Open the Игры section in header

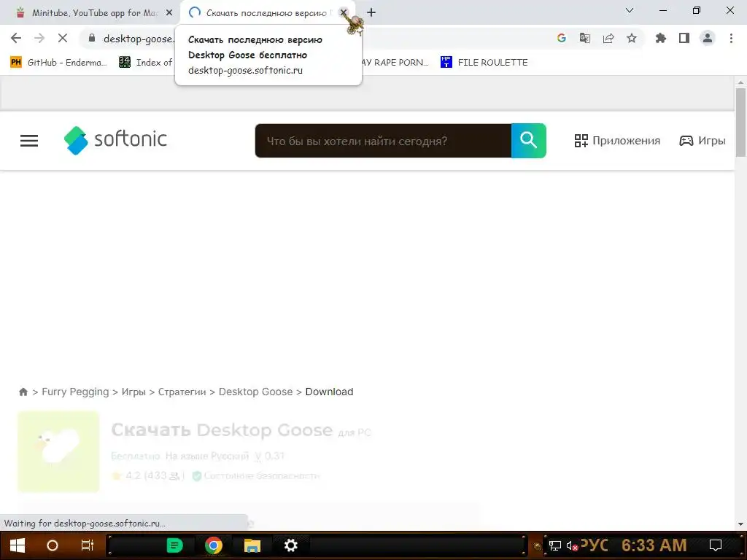(x=703, y=141)
